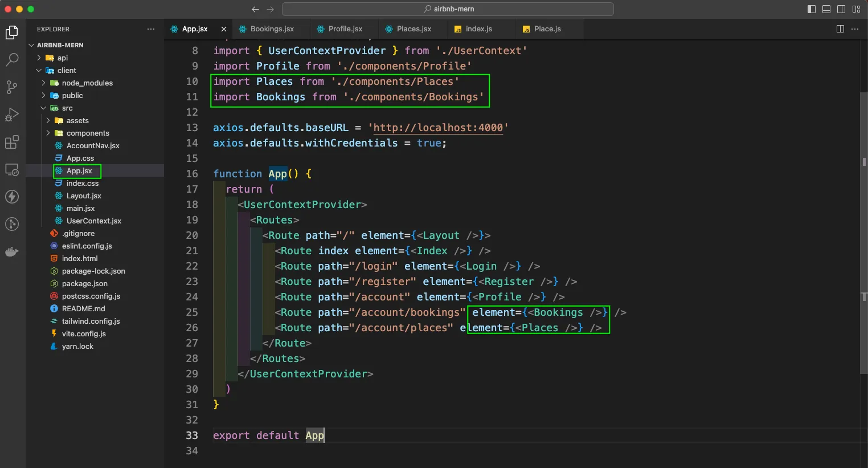Open editor more actions ellipsis menu
The width and height of the screenshot is (868, 468).
coord(855,29)
